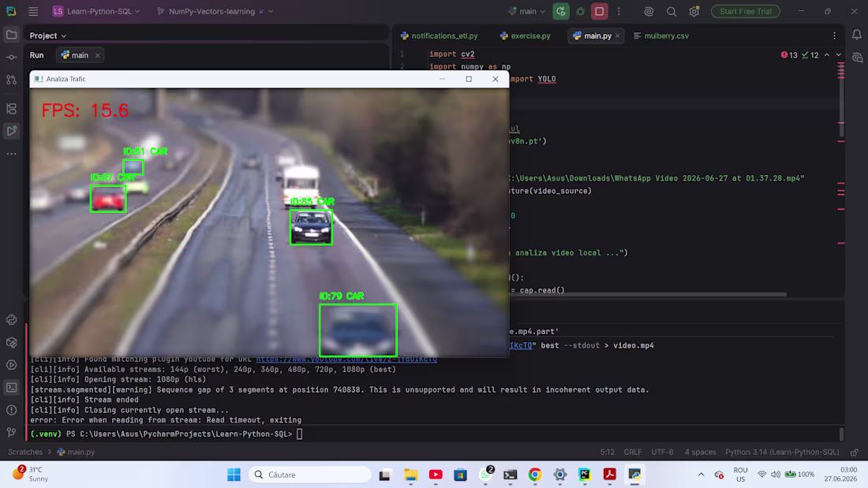This screenshot has width=868, height=488.
Task: Open the Commit tool window
Action: (x=11, y=58)
